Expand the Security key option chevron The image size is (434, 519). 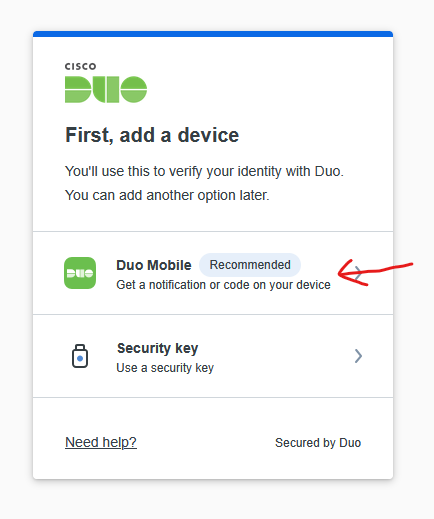tap(358, 356)
